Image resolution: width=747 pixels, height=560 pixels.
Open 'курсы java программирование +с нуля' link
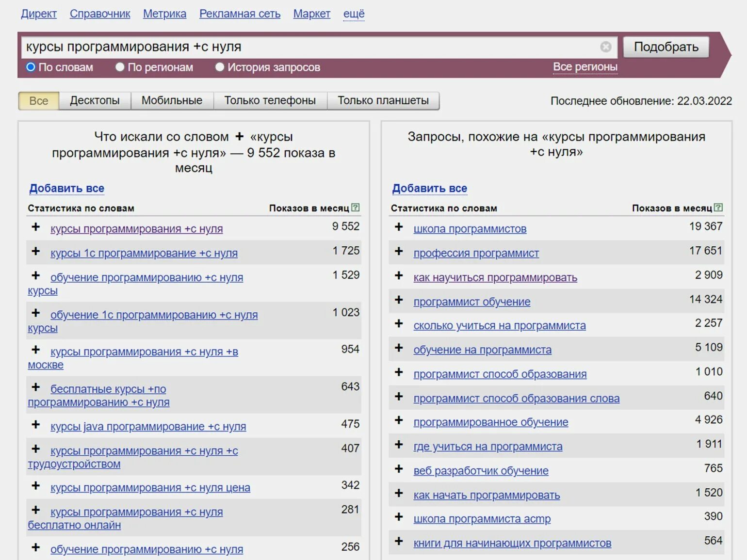(148, 427)
